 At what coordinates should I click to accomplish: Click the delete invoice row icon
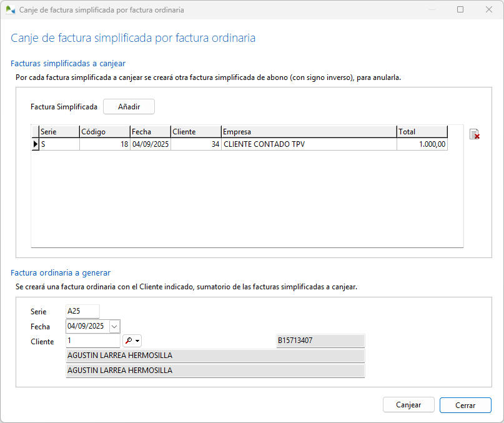coord(474,134)
